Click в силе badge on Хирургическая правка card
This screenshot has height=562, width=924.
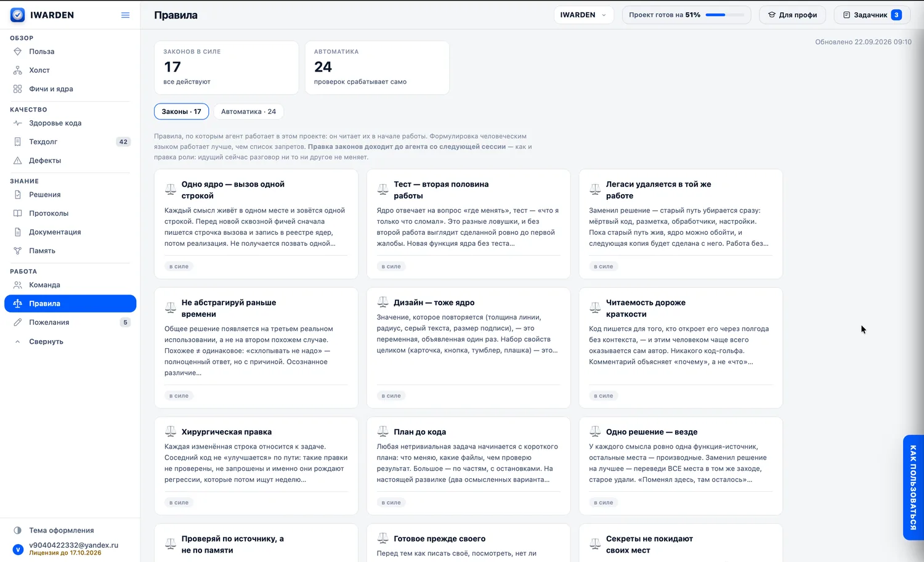click(x=179, y=502)
